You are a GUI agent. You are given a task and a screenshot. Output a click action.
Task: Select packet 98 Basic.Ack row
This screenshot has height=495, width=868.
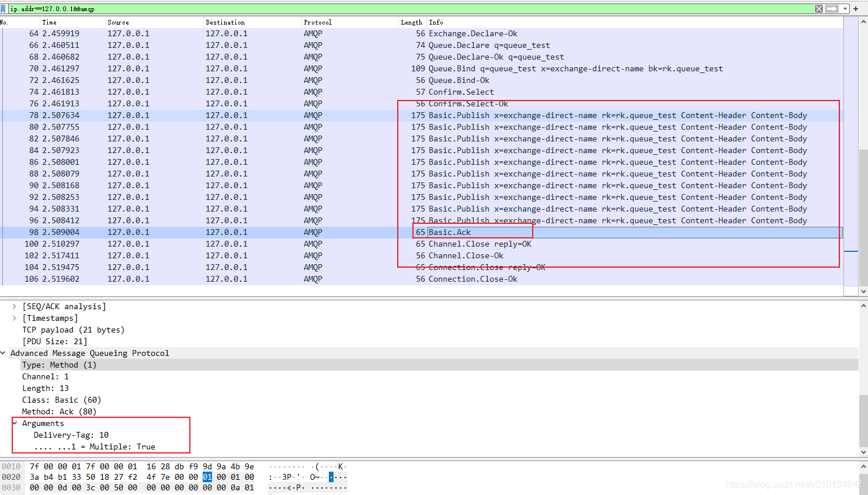pyautogui.click(x=422, y=232)
